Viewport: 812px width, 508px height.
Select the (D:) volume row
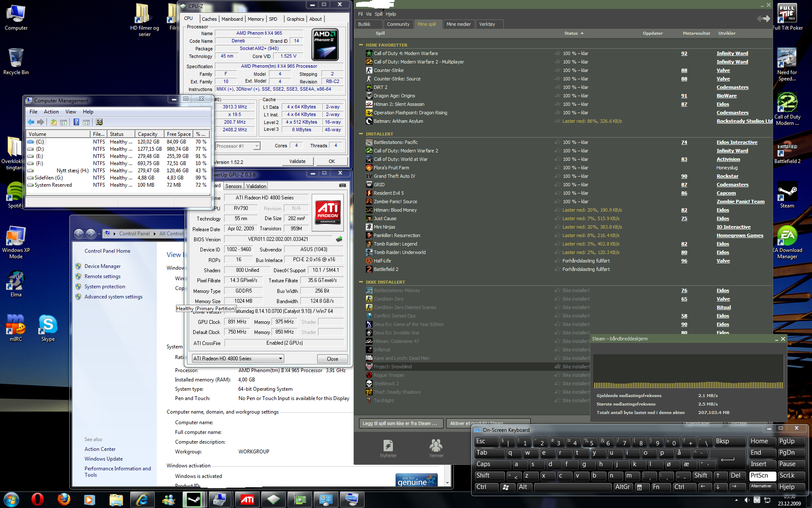coord(118,149)
